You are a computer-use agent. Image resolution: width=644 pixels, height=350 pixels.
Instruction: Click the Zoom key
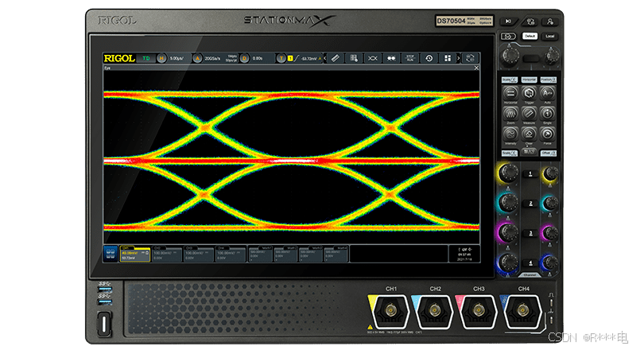pos(510,113)
